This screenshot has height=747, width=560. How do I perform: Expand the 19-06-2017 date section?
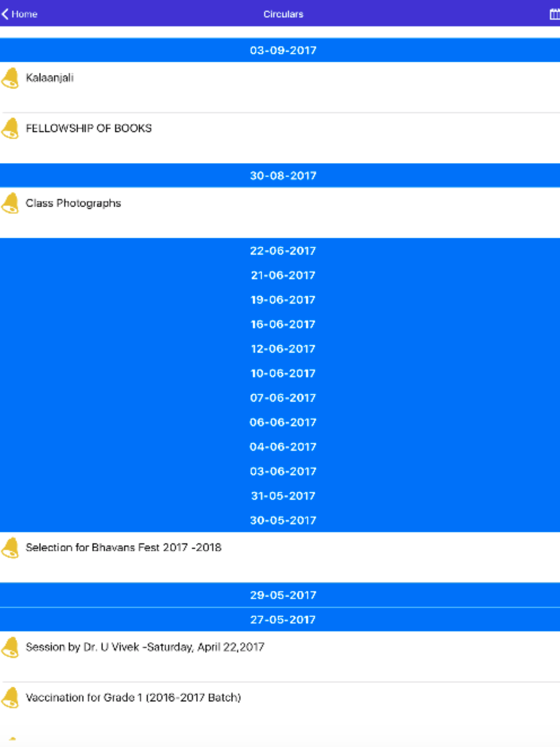[x=280, y=300]
